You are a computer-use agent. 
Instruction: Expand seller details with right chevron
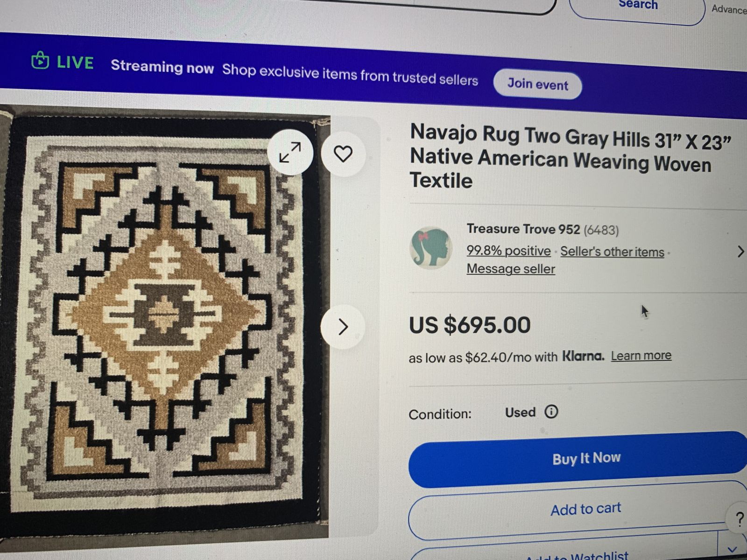tap(740, 252)
